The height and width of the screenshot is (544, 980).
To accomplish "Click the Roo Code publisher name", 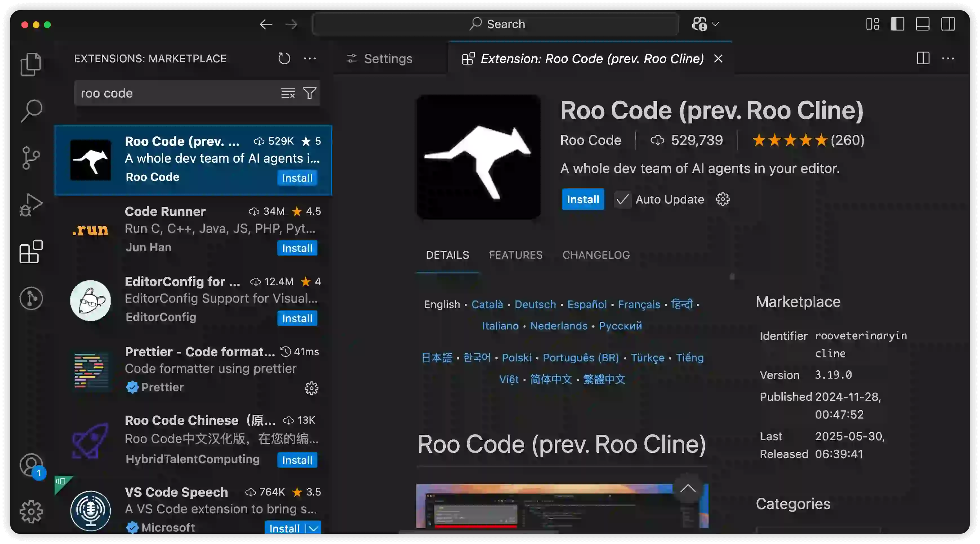I will pyautogui.click(x=591, y=140).
